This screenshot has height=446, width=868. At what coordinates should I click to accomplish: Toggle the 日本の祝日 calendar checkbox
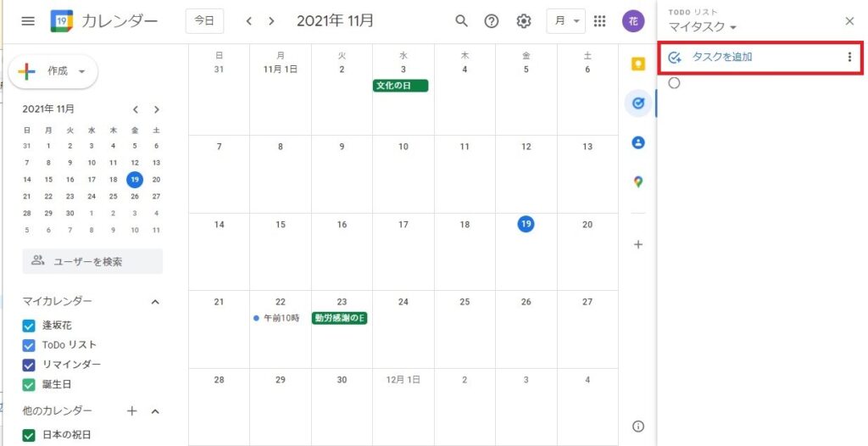pos(29,435)
